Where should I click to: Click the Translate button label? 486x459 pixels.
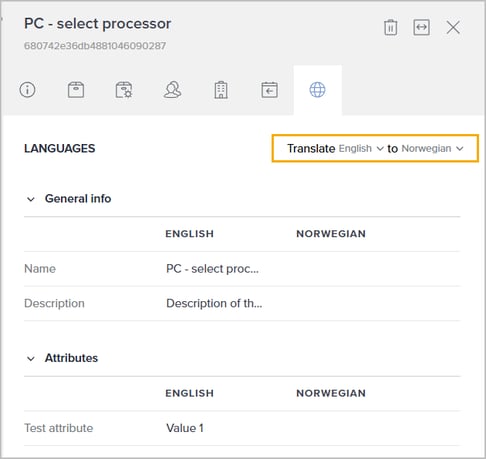pos(311,148)
